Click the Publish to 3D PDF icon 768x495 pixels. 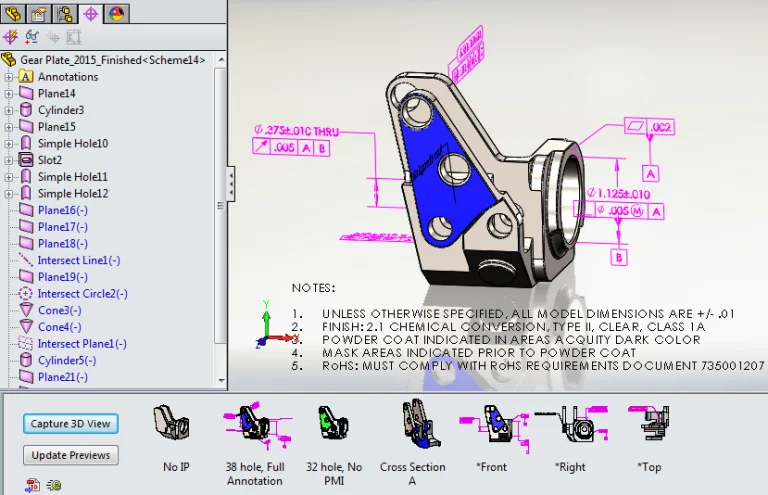(x=34, y=485)
